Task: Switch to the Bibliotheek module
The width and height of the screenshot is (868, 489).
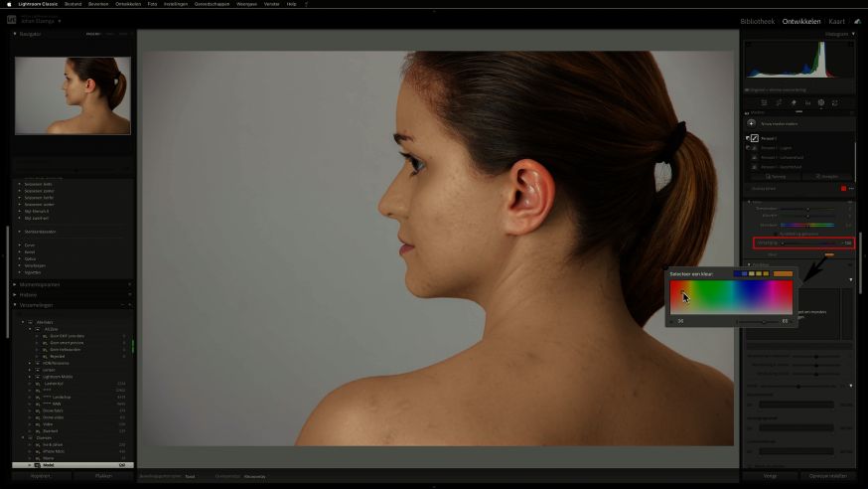Action: coord(758,21)
